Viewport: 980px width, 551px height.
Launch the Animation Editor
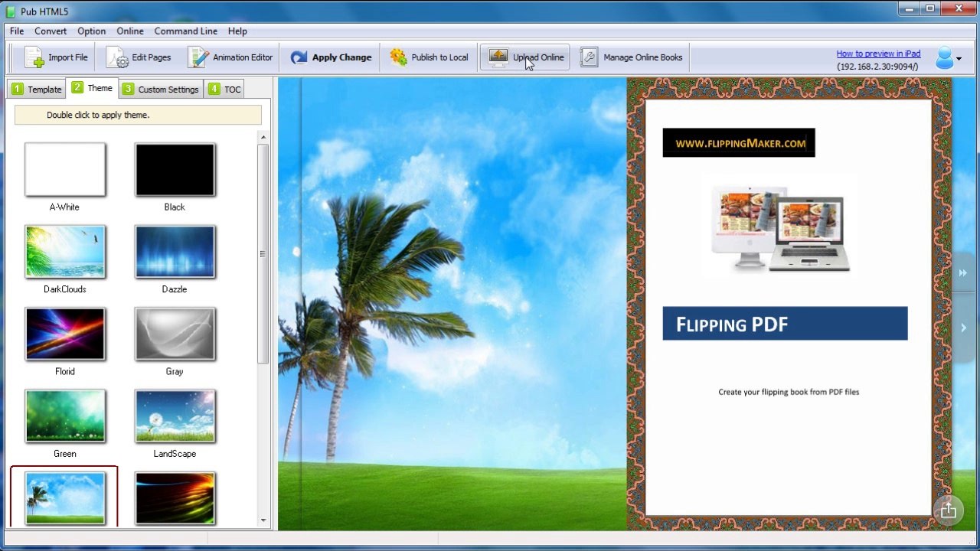click(x=230, y=57)
